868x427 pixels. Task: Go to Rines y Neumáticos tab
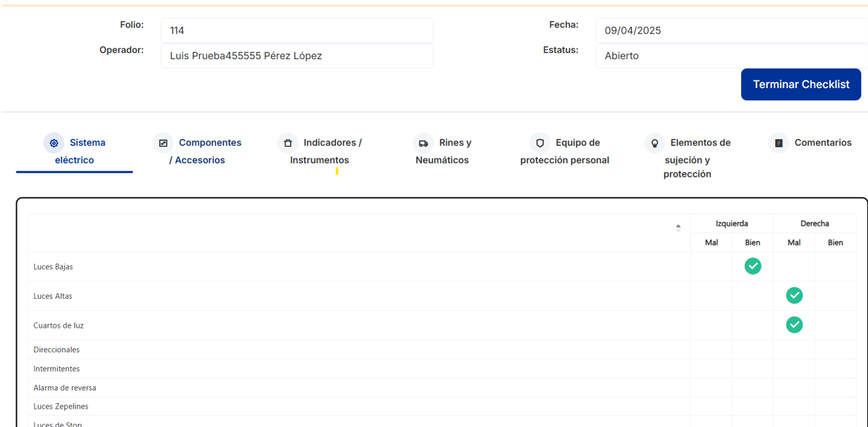[x=442, y=151]
